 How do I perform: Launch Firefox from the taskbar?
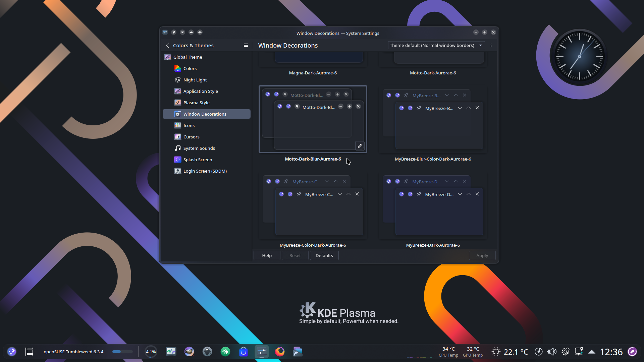280,352
